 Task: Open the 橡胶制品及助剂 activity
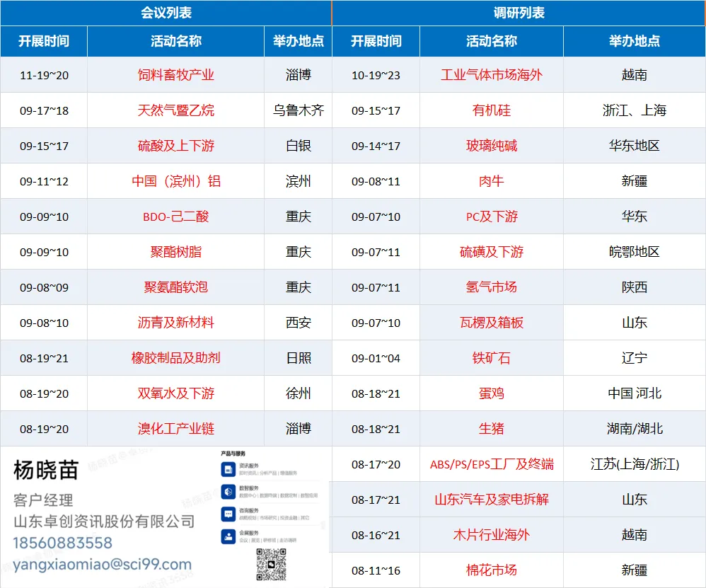point(175,358)
